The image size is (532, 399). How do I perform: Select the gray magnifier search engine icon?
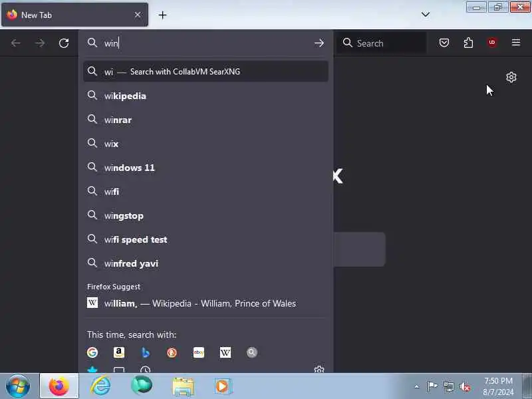252,352
